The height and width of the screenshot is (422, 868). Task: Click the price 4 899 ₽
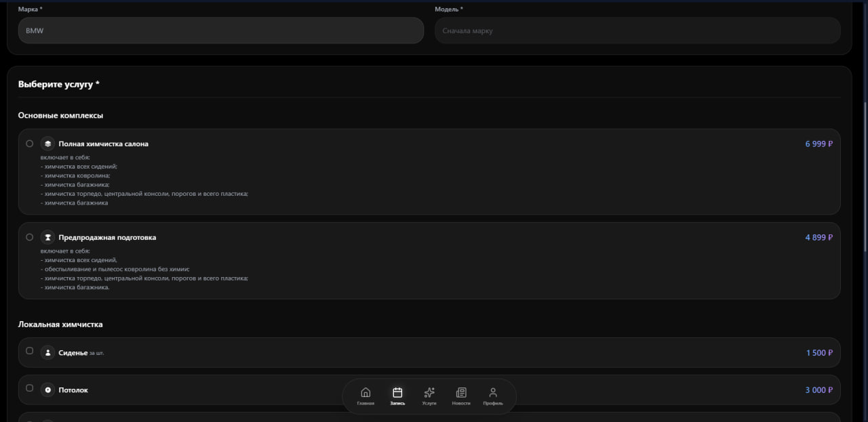click(819, 237)
